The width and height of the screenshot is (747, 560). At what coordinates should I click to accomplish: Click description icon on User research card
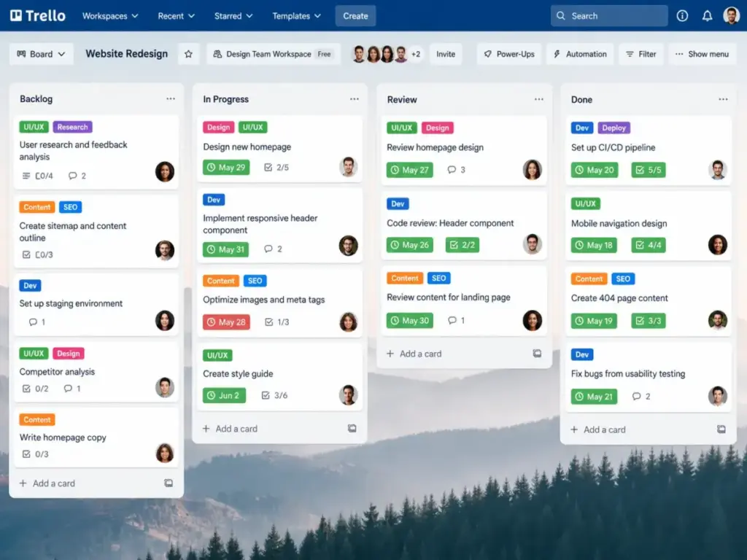click(26, 176)
